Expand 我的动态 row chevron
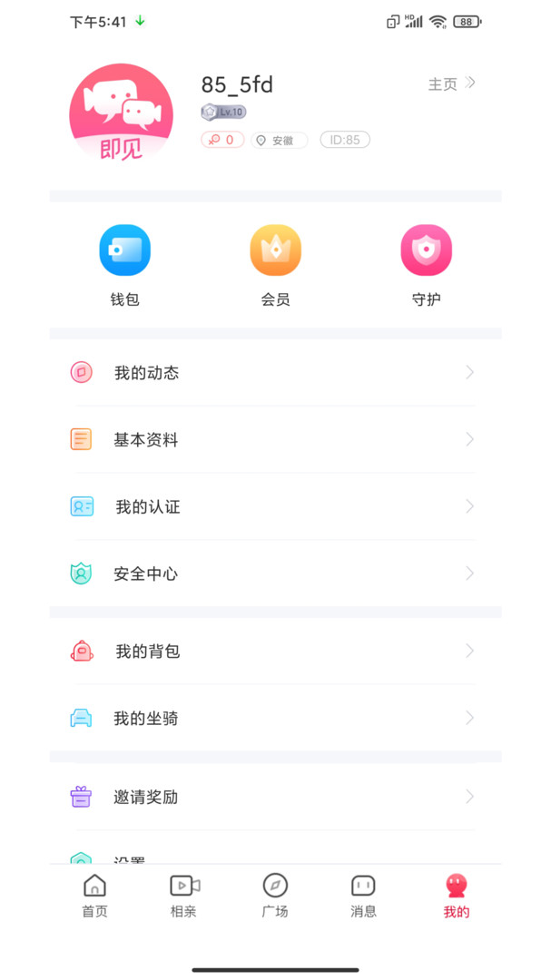Image resolution: width=551 pixels, height=980 pixels. click(x=469, y=372)
